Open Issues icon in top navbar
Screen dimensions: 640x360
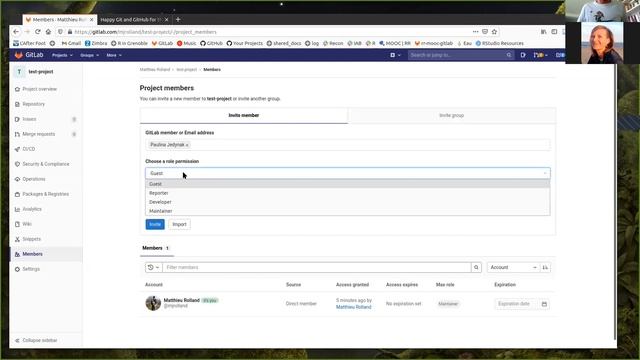[x=523, y=55]
